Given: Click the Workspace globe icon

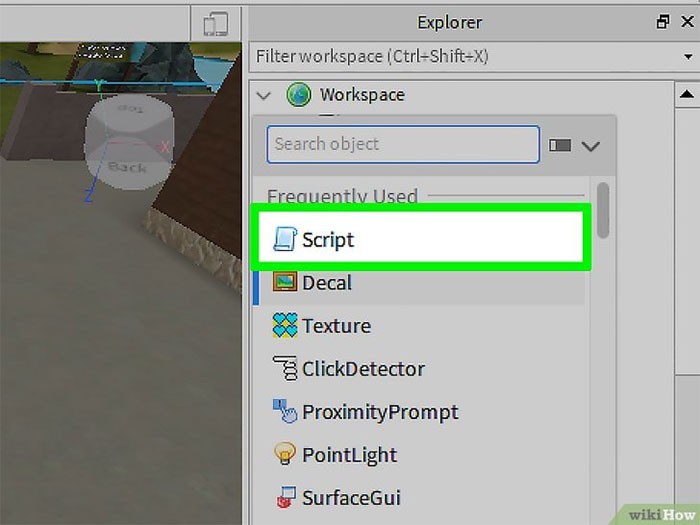Looking at the screenshot, I should (299, 95).
